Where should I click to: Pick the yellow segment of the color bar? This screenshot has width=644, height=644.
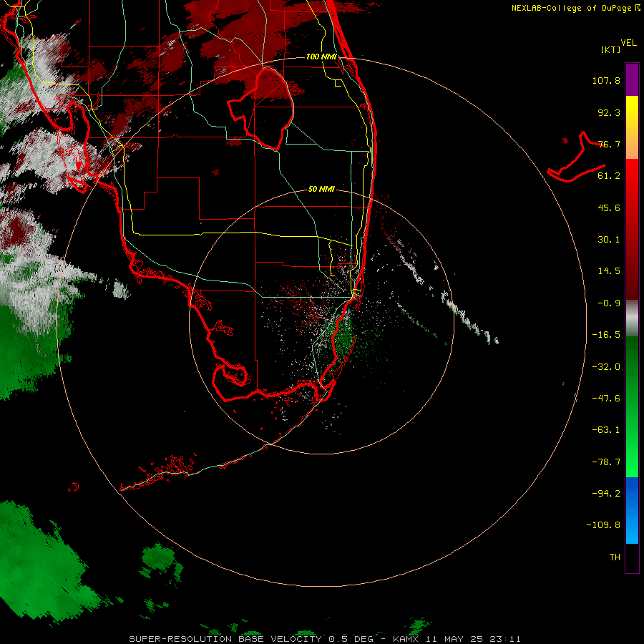[x=632, y=111]
